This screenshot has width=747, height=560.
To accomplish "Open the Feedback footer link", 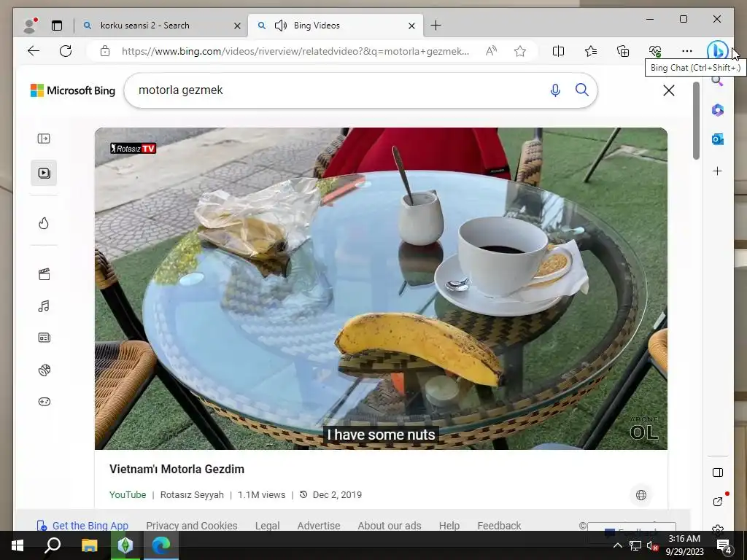I will [x=499, y=526].
